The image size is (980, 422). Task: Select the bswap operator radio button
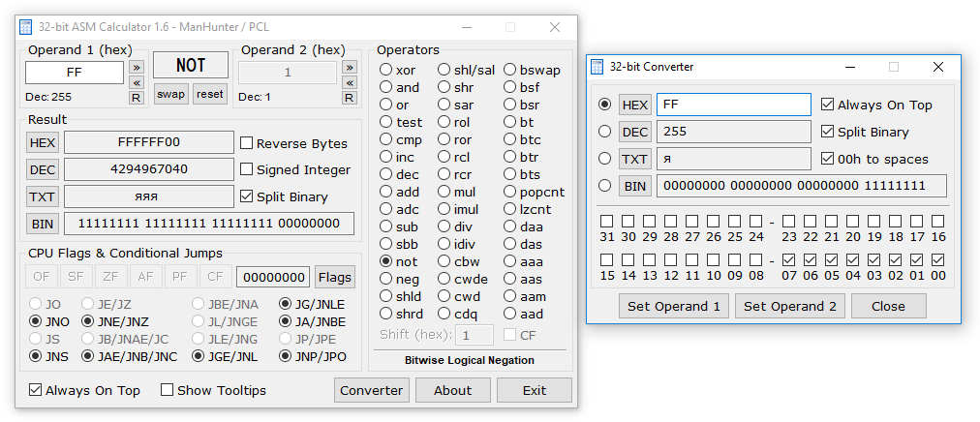coord(510,70)
